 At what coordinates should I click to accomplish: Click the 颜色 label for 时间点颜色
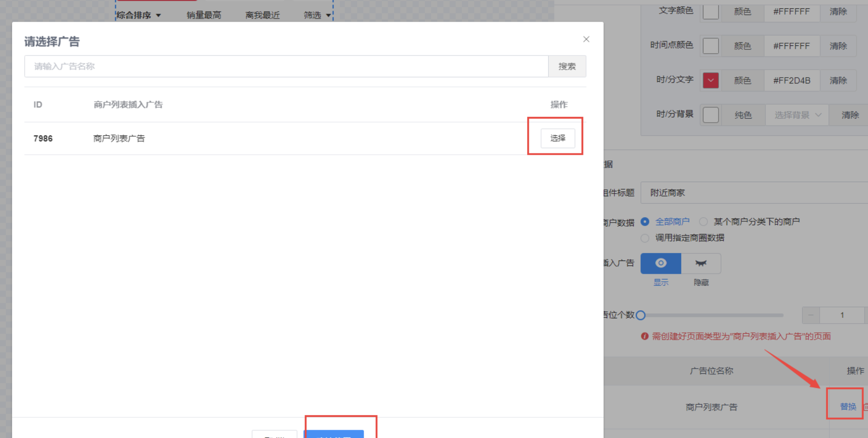point(743,46)
